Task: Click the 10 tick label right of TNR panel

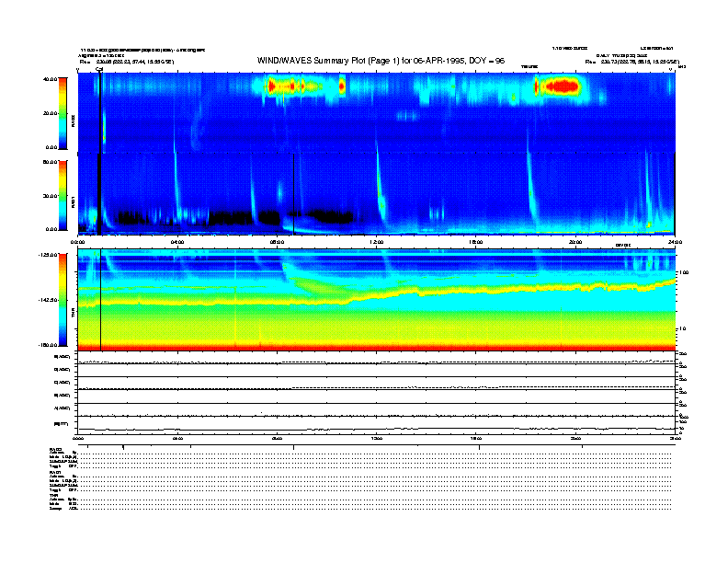Action: click(x=683, y=328)
